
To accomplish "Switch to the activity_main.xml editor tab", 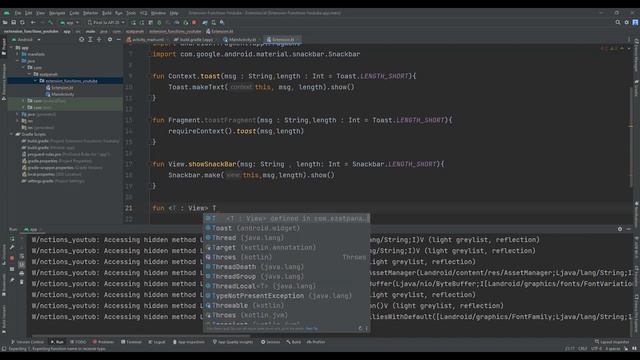I will point(145,40).
